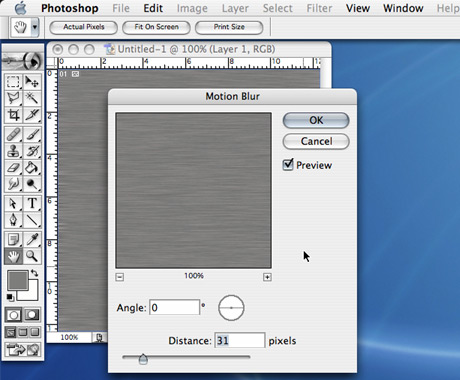The height and width of the screenshot is (380, 460).
Task: Select the Rectangular Marquee tool
Action: click(x=13, y=82)
